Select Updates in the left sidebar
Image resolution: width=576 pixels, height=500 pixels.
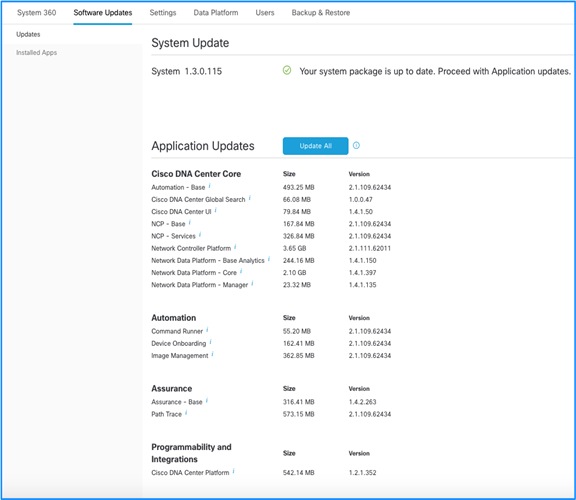[28, 34]
